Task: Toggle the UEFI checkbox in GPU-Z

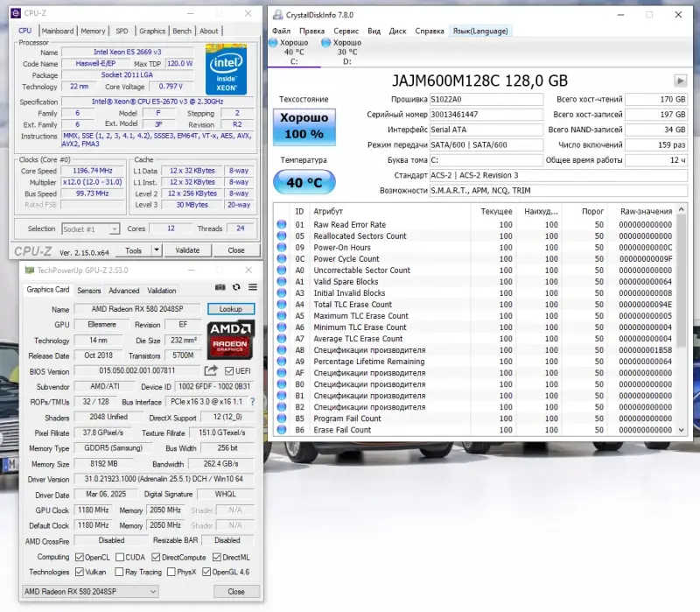Action: pyautogui.click(x=229, y=370)
